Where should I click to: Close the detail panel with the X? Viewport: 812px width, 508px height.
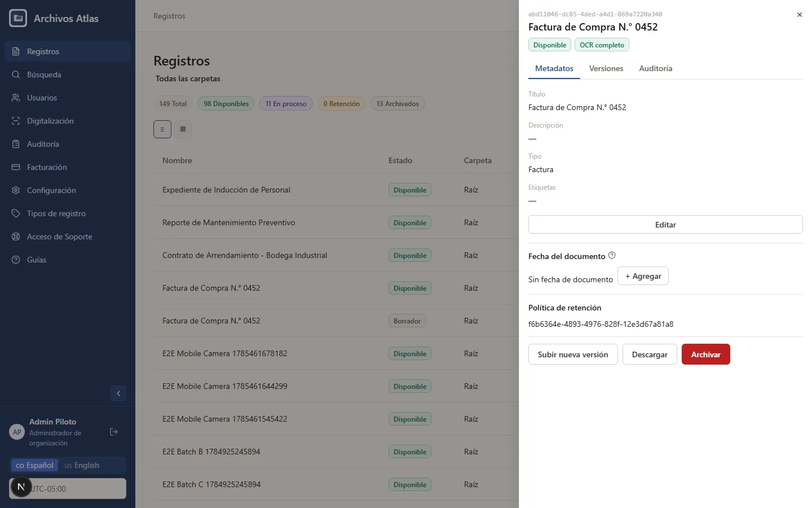[800, 15]
